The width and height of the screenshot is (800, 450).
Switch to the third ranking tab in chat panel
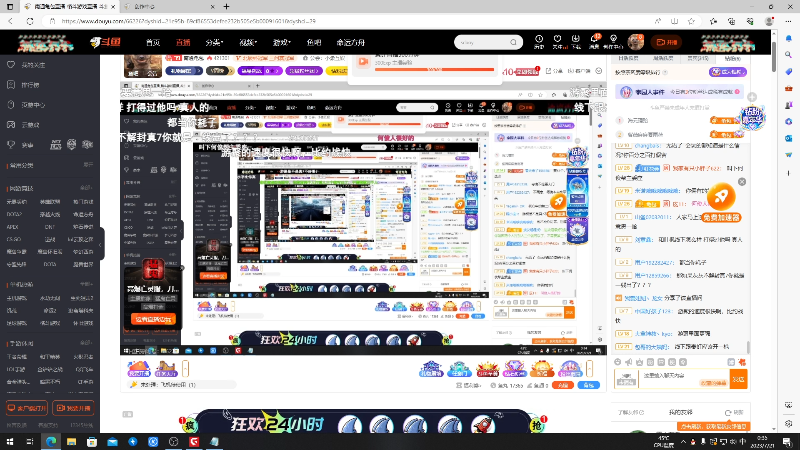pyautogui.click(x=697, y=58)
